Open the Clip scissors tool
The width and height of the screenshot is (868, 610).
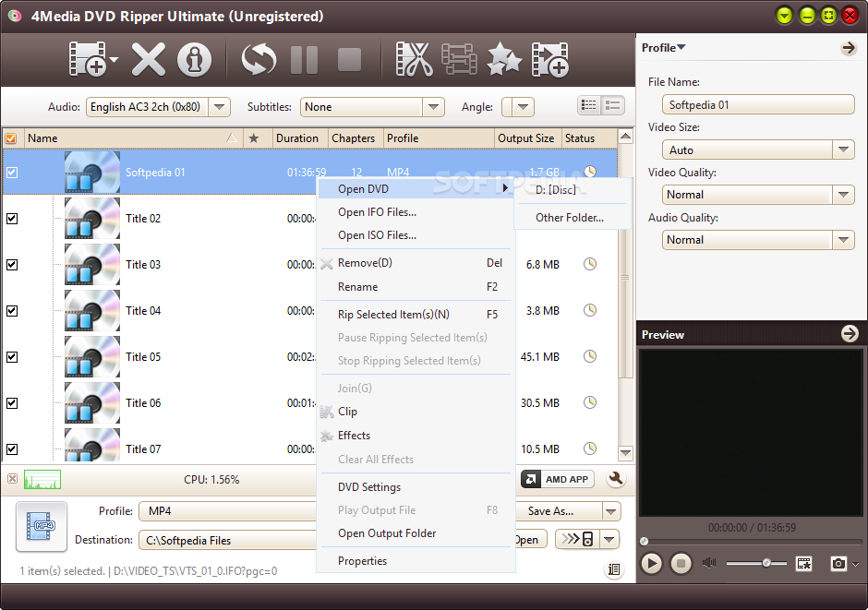(x=414, y=59)
